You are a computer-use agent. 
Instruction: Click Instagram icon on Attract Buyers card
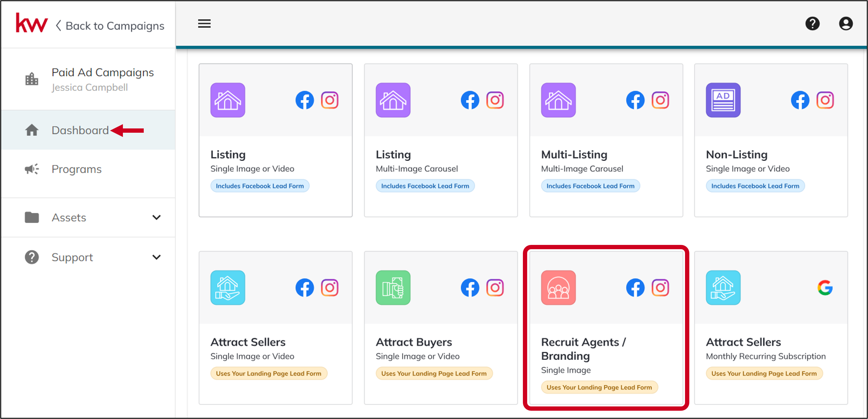coord(495,288)
